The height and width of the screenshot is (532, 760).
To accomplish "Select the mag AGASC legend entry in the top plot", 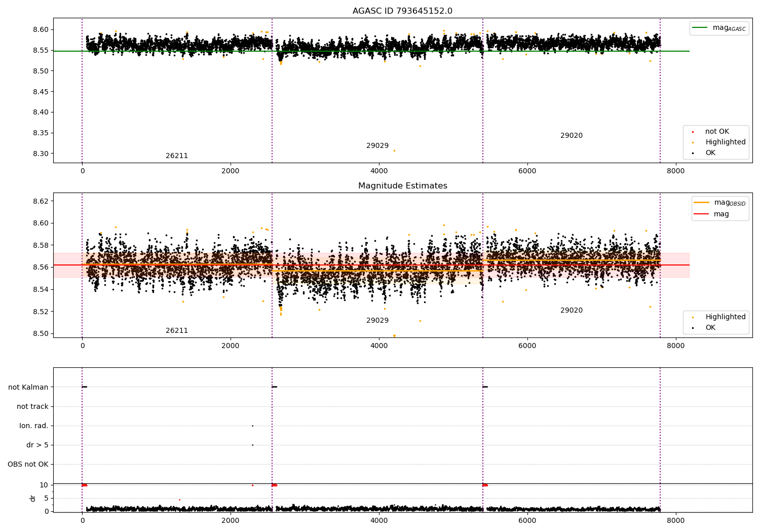I will tap(719, 28).
